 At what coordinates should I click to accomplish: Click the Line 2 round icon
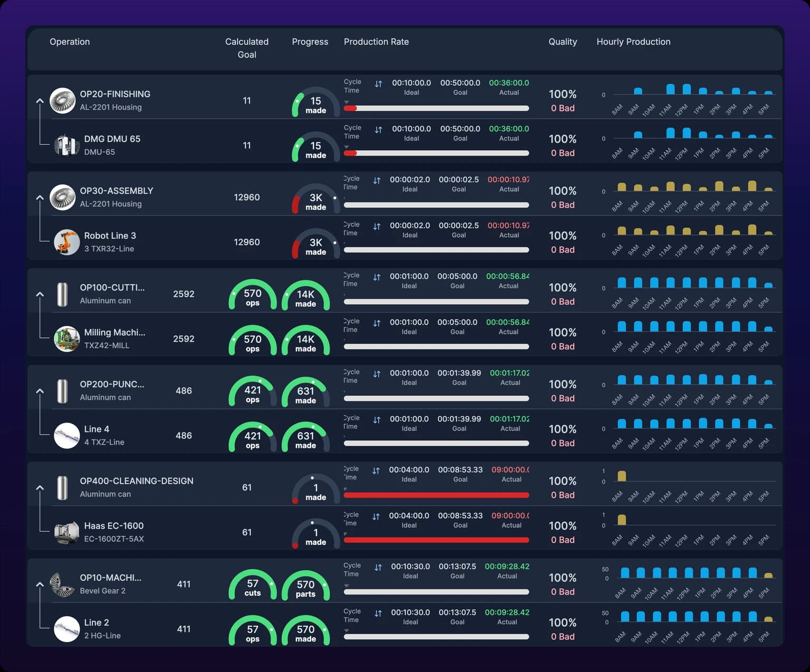[x=66, y=629]
